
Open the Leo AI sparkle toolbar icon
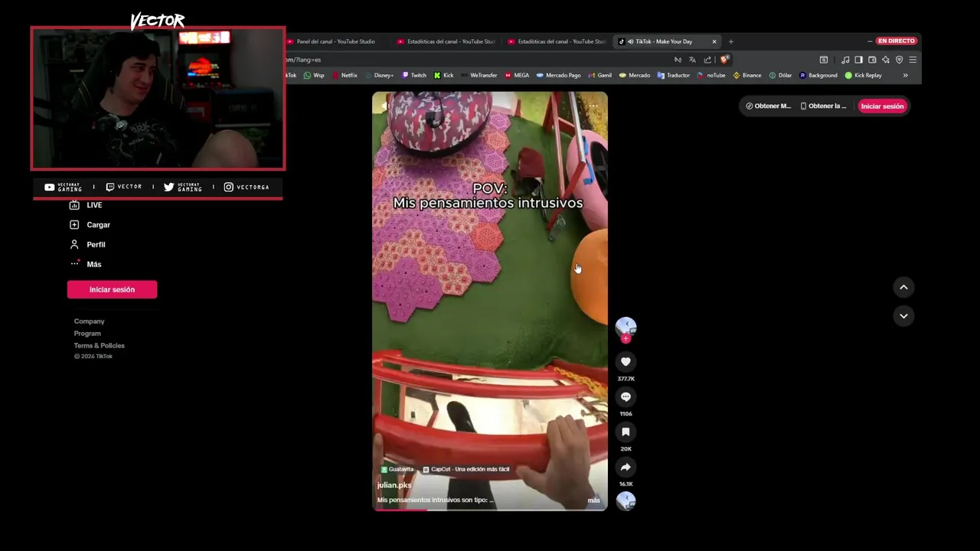[x=886, y=60]
